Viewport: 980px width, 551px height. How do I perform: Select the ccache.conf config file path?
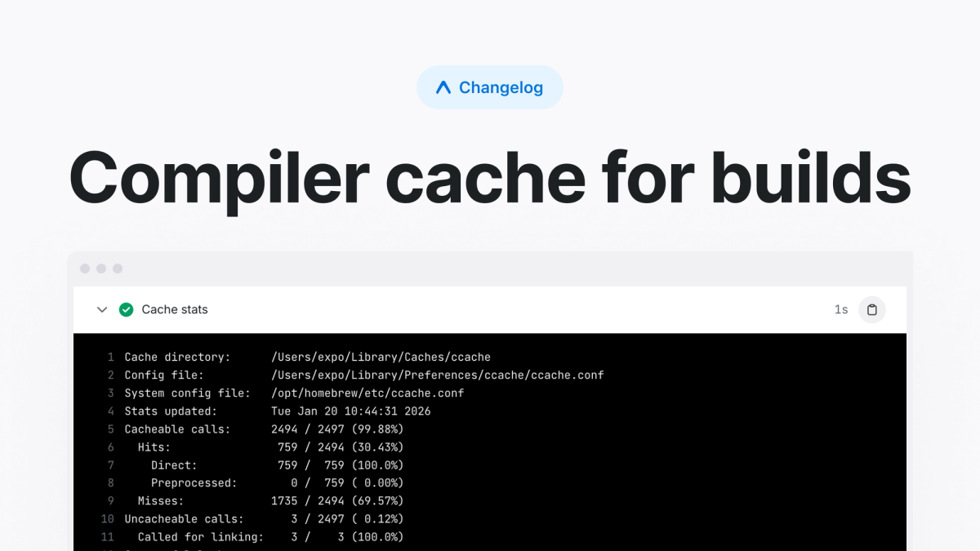437,375
